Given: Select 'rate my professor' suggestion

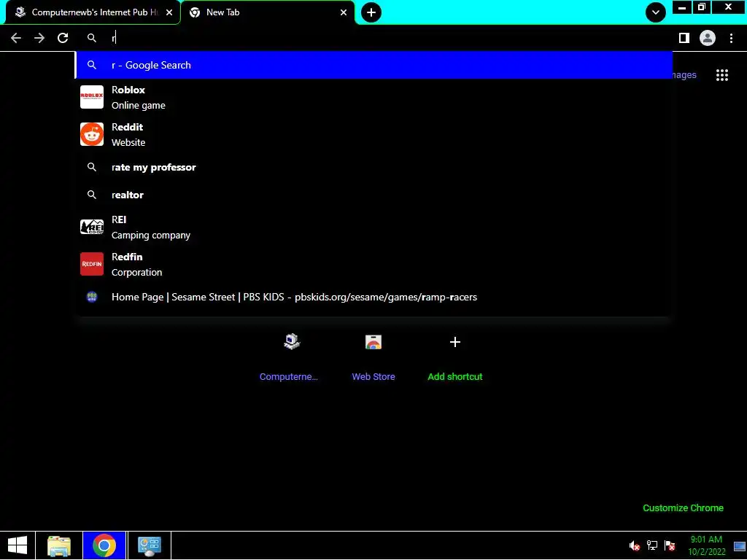Looking at the screenshot, I should click(373, 167).
